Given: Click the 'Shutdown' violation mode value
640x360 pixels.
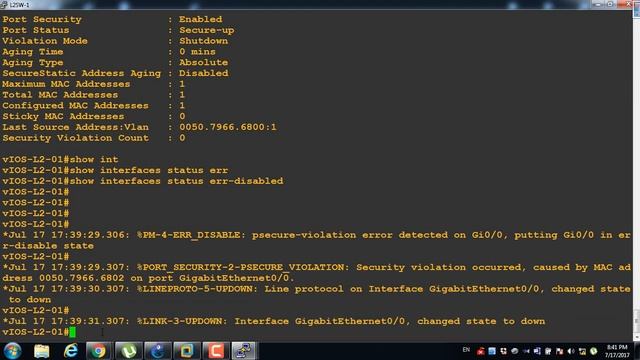Looking at the screenshot, I should click(x=204, y=41).
